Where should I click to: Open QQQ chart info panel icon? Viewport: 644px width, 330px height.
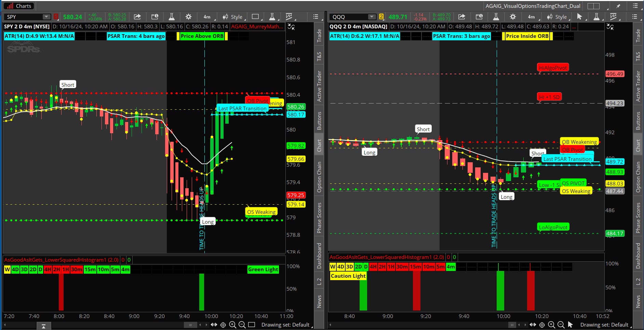point(479,17)
